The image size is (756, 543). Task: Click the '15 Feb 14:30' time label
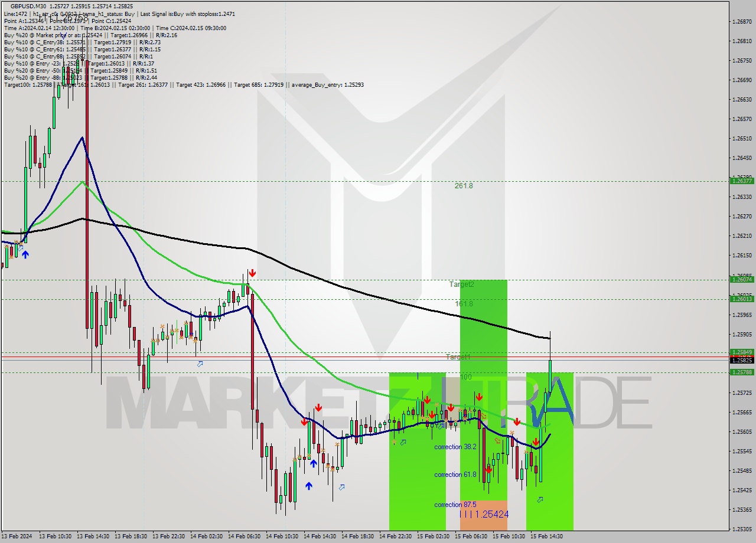546,537
